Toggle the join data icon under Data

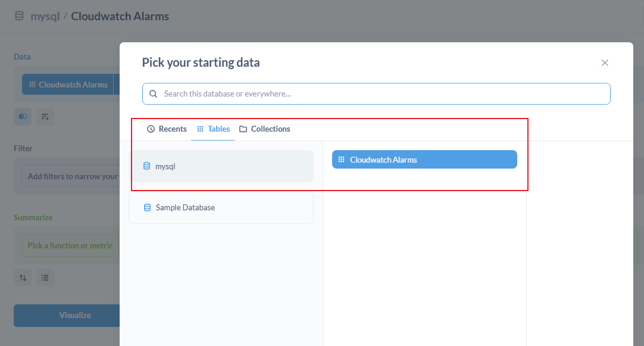[x=23, y=117]
